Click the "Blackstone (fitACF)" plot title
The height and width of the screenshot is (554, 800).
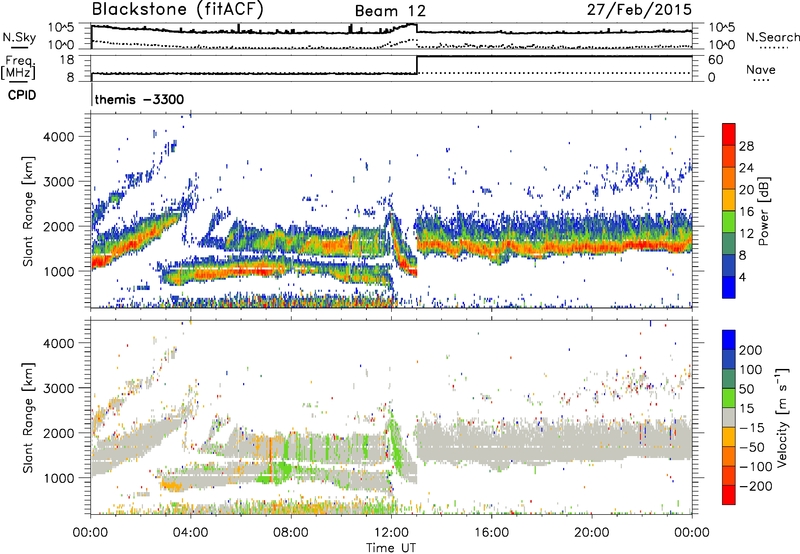pos(177,9)
